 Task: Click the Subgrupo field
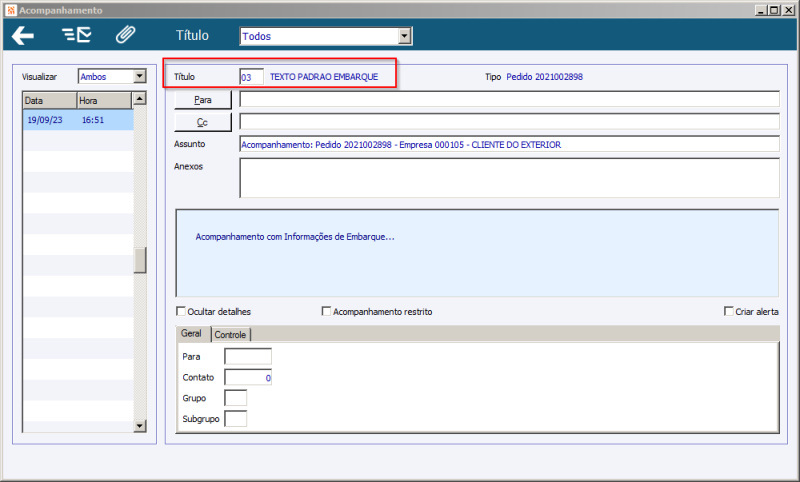(x=236, y=419)
